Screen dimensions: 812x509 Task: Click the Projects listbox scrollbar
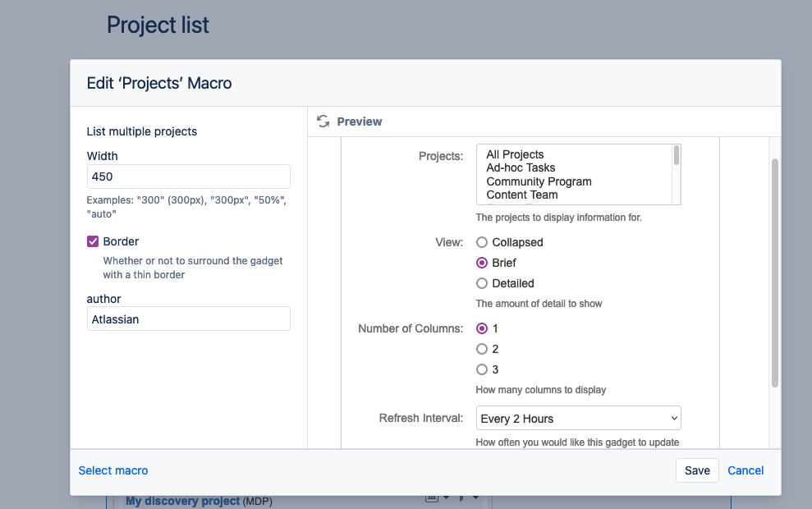(x=677, y=156)
